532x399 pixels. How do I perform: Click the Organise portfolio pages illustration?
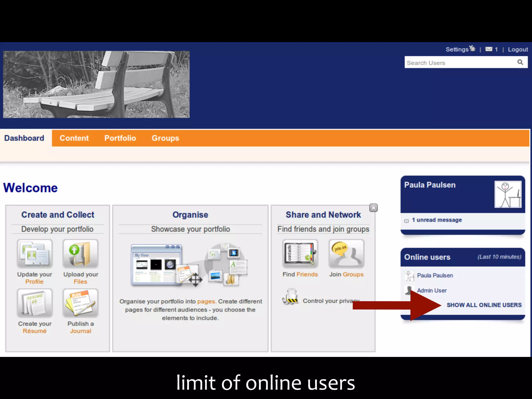tap(189, 265)
